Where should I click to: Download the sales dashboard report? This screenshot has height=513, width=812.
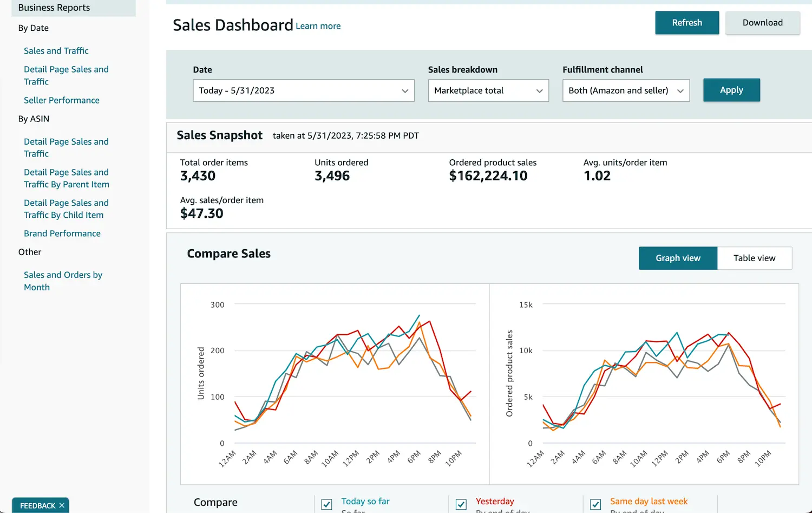pyautogui.click(x=762, y=23)
